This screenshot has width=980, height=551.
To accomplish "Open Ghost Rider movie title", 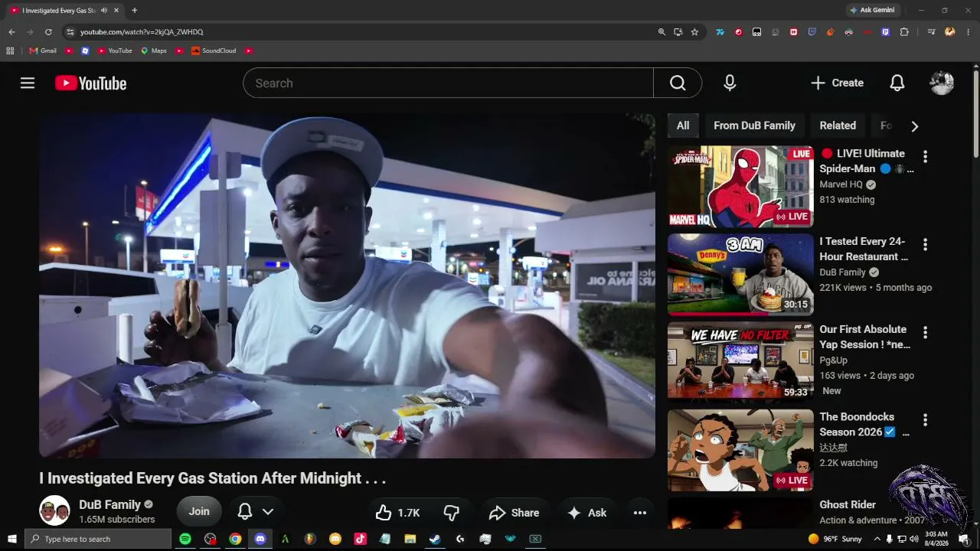I will coord(848,504).
